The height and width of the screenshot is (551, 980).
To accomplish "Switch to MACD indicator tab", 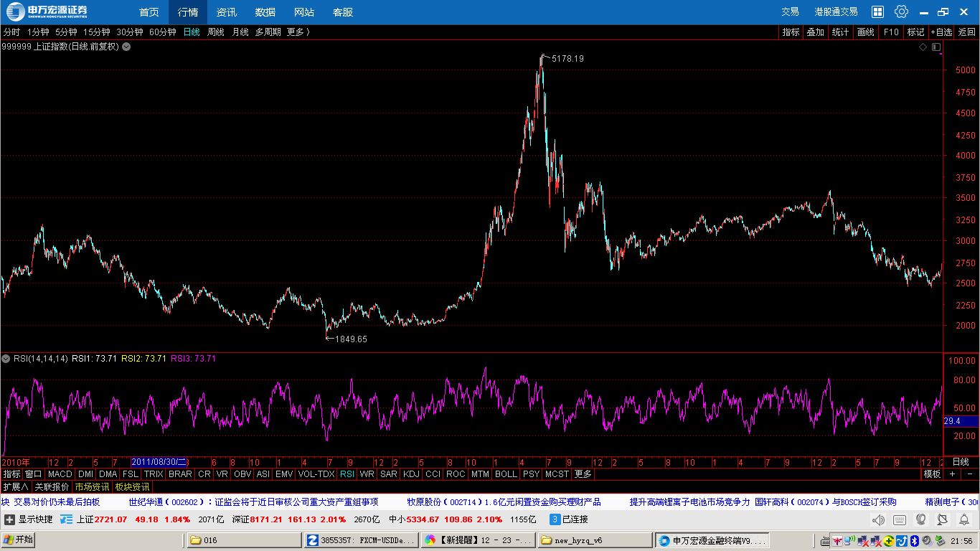I will 60,474.
